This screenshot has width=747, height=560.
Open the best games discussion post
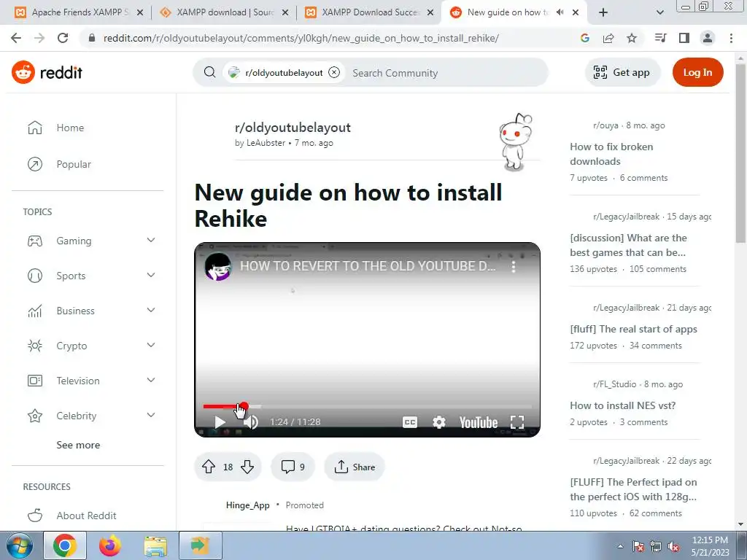pyautogui.click(x=628, y=245)
